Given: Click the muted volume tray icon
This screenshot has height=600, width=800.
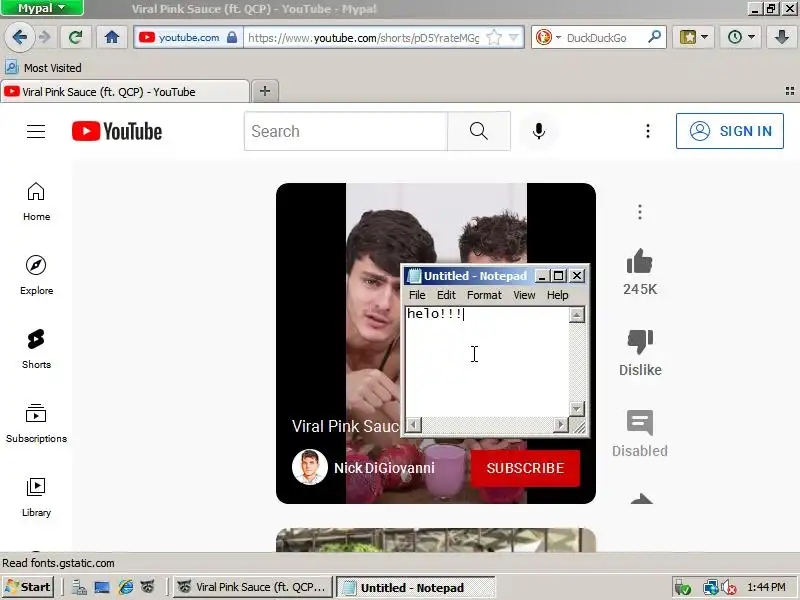Looking at the screenshot, I should [x=728, y=588].
